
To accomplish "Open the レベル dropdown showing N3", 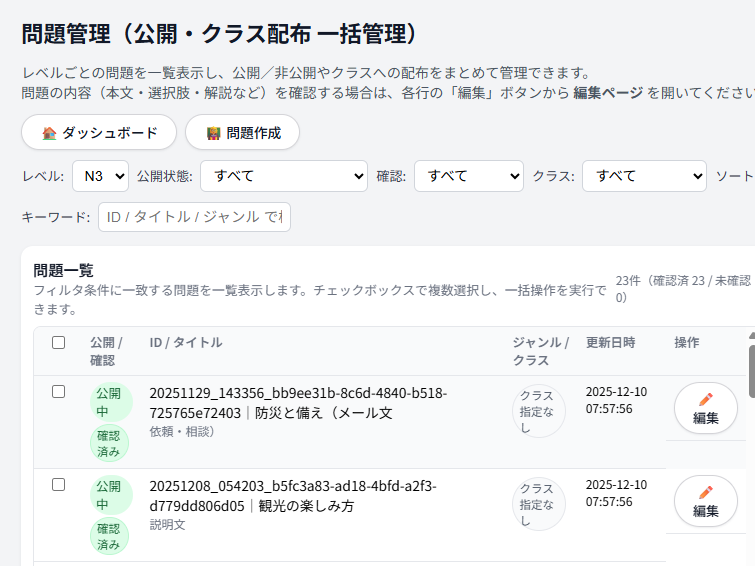I will tap(100, 176).
